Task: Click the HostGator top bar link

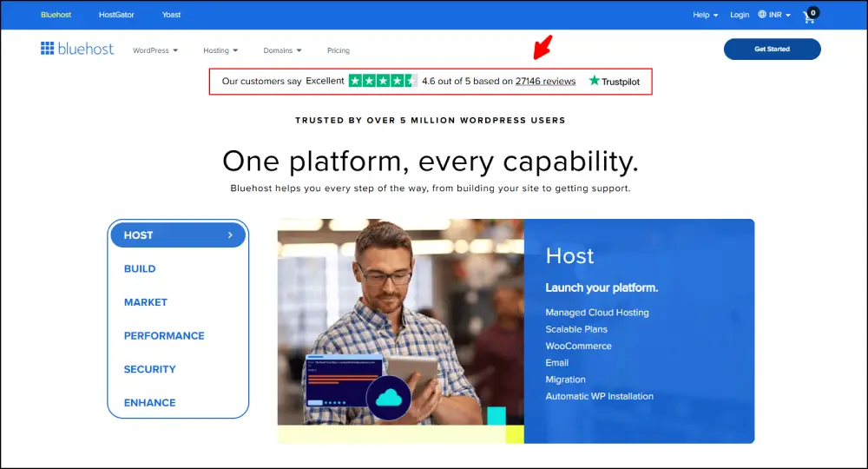Action: click(x=116, y=15)
